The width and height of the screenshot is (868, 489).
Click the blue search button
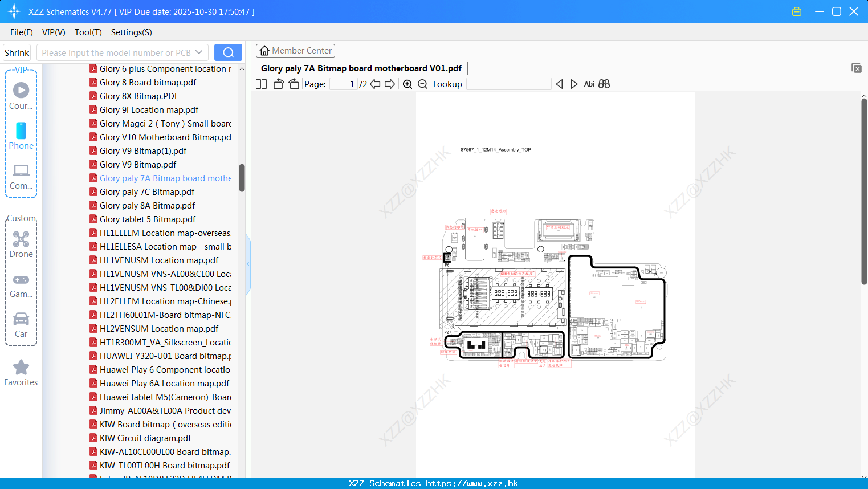point(228,52)
